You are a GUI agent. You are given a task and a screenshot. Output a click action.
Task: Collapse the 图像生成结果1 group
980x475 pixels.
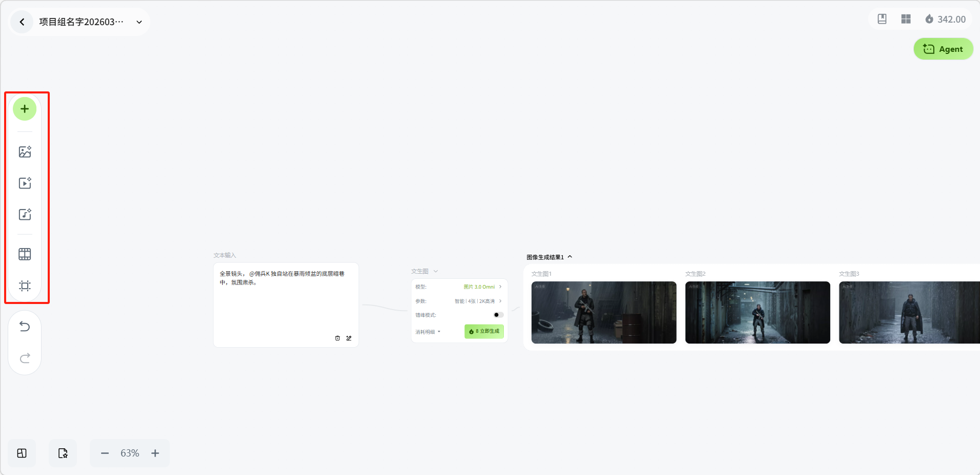click(570, 257)
